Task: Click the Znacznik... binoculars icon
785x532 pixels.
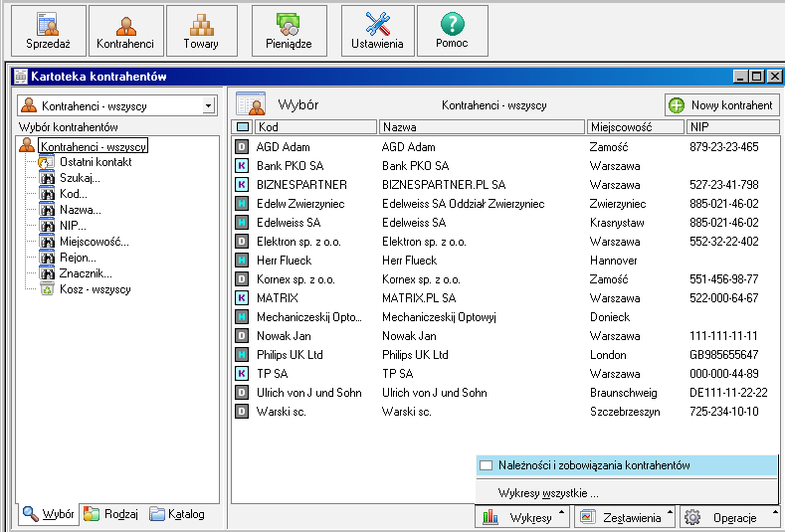Action: tap(47, 273)
